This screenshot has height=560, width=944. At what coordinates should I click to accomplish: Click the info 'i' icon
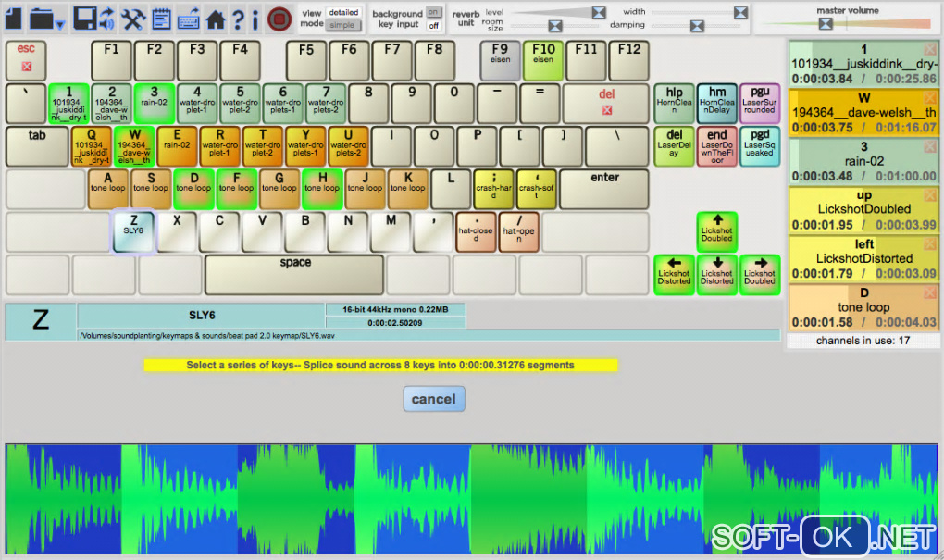coord(255,19)
